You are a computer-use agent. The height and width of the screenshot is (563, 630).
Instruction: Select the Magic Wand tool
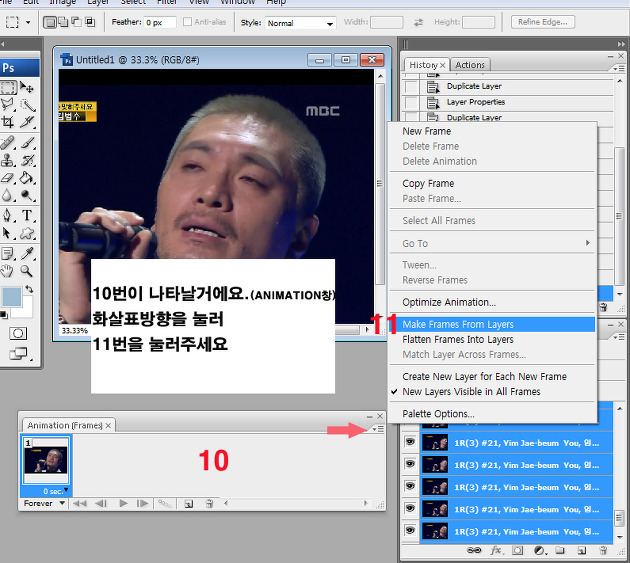[x=27, y=105]
